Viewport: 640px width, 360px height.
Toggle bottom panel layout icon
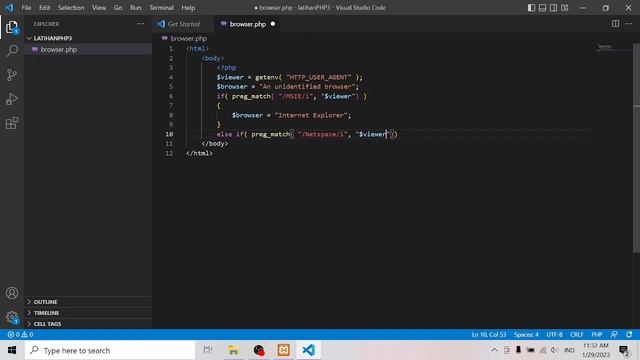(x=542, y=8)
